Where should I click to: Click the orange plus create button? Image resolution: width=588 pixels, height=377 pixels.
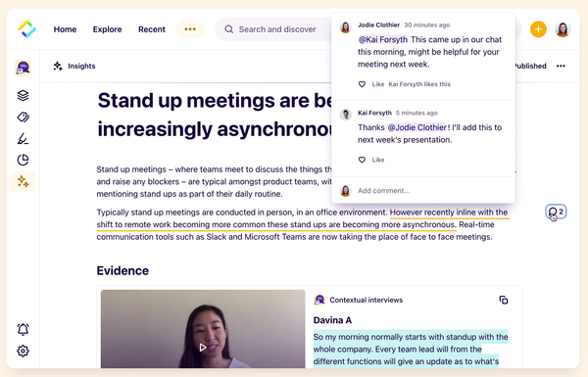point(538,29)
